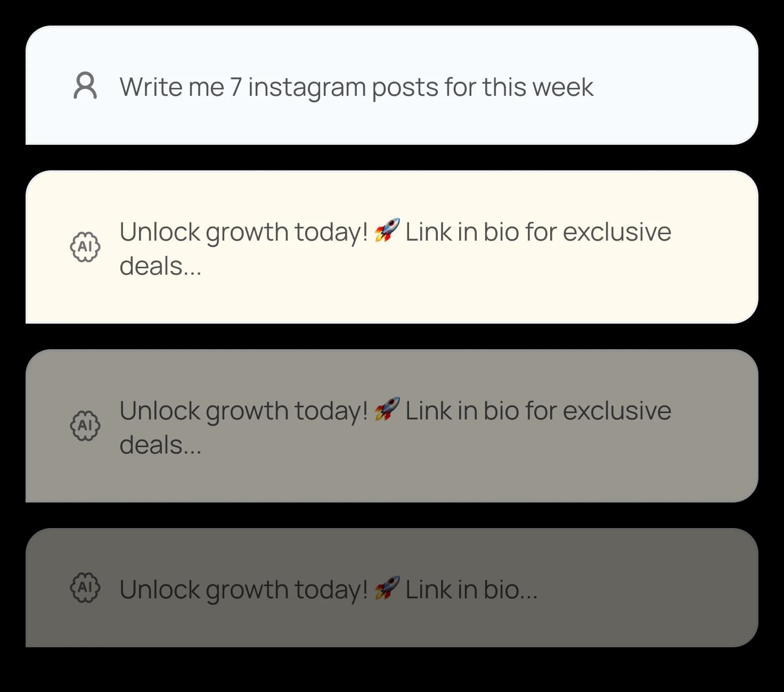784x692 pixels.
Task: Click the rocket emoji in the medium gray card
Action: 387,409
